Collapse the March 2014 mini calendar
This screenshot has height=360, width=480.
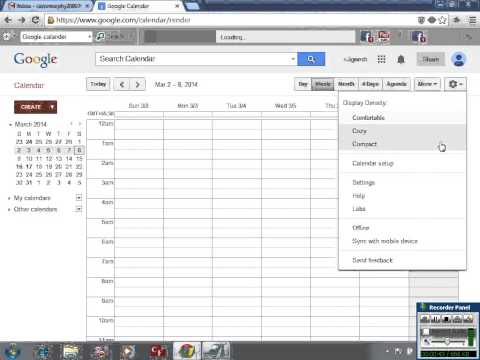pos(10,124)
